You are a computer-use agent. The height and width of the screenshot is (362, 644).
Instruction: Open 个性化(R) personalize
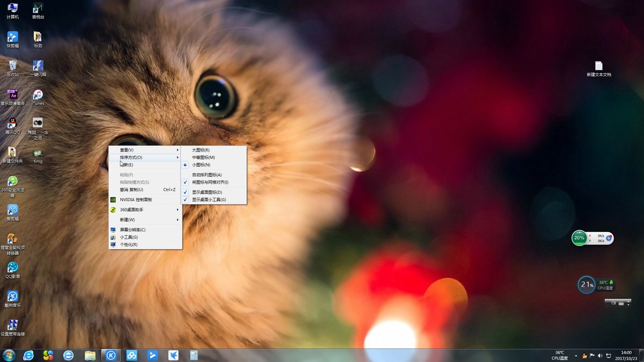tap(145, 244)
